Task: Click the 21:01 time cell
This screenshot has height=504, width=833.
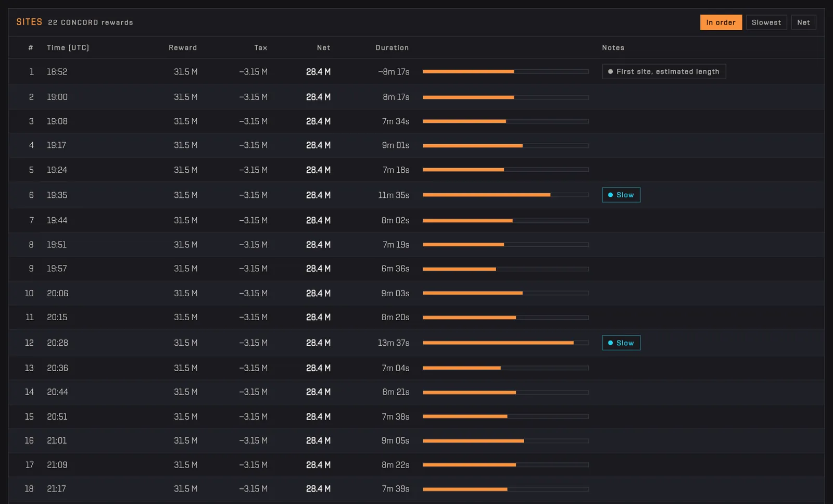Action: tap(57, 440)
